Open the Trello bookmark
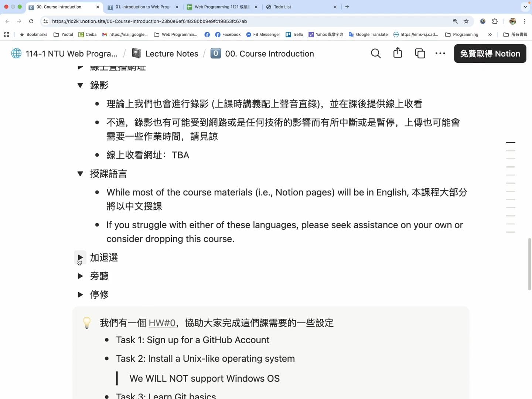 (294, 35)
